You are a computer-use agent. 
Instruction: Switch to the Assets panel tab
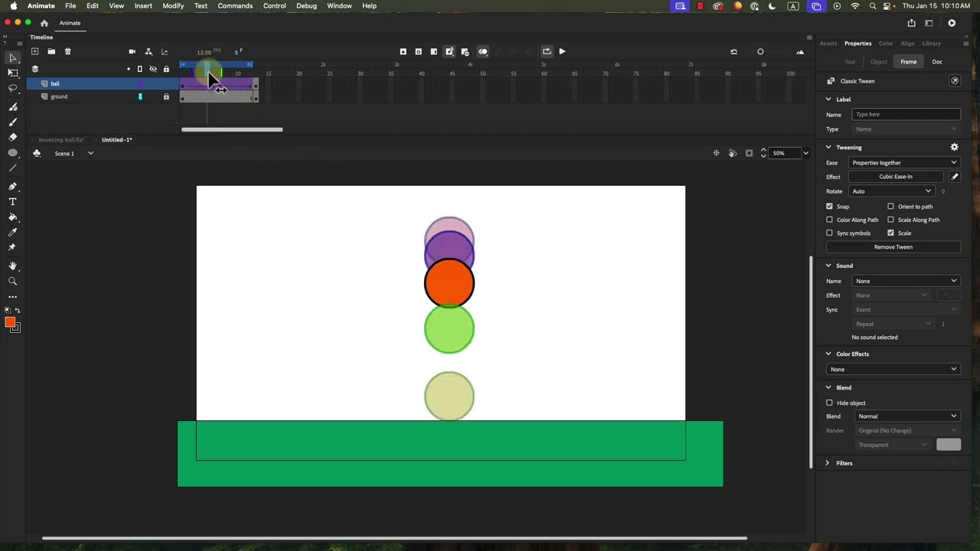(828, 44)
